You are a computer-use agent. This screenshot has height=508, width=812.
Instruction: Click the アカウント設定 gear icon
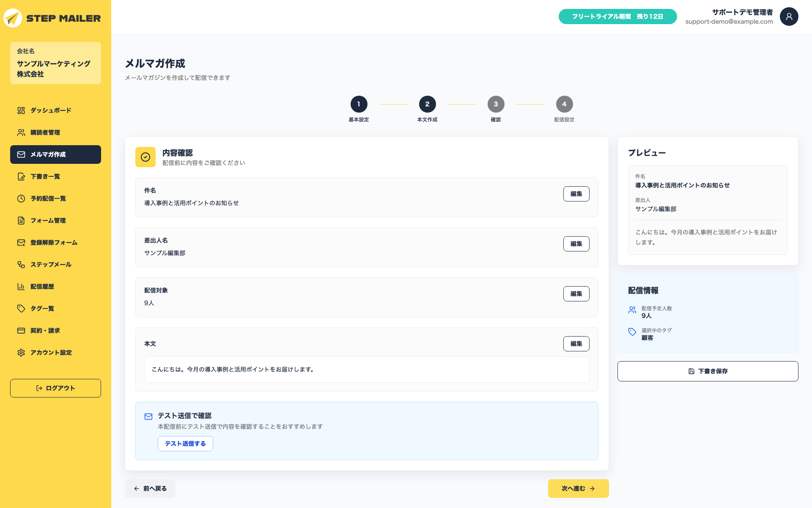(21, 353)
